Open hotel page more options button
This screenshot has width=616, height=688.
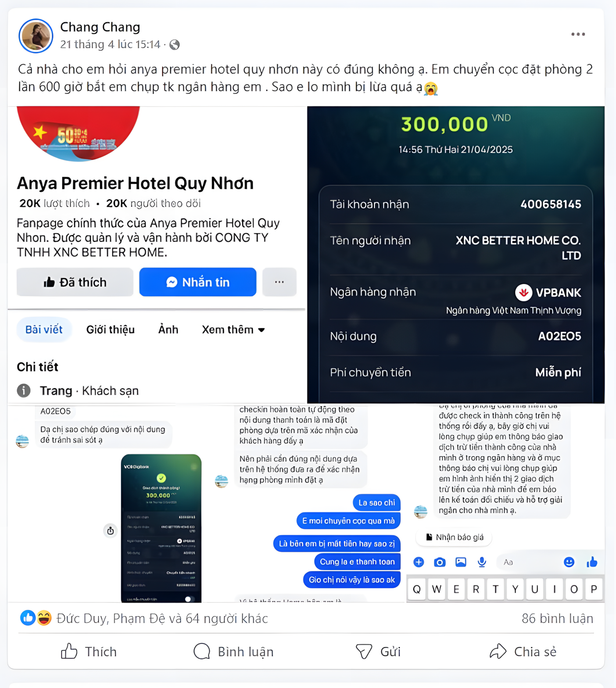point(279,282)
